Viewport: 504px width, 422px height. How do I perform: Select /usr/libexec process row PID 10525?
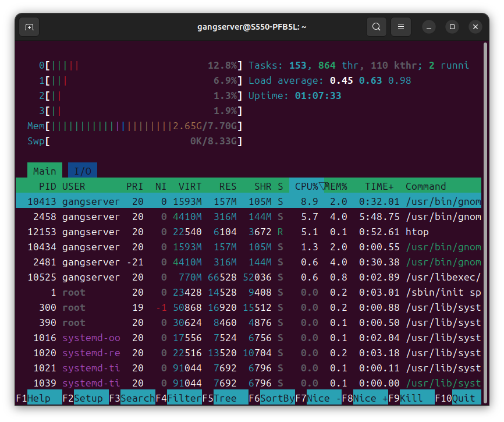249,277
